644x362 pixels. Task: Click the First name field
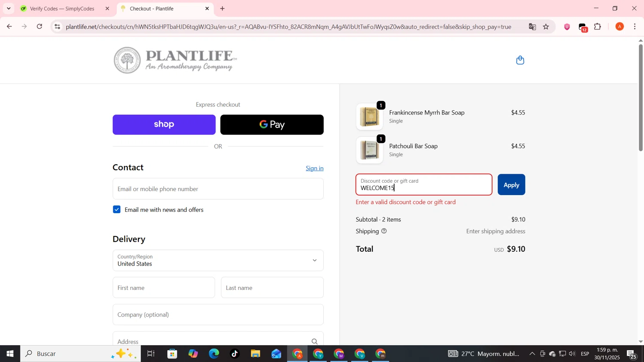coord(164,287)
